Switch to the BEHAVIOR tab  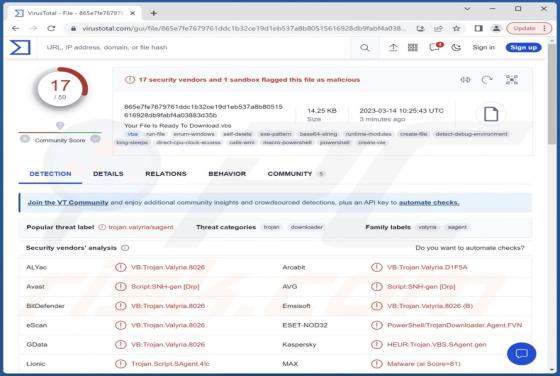[x=227, y=174]
